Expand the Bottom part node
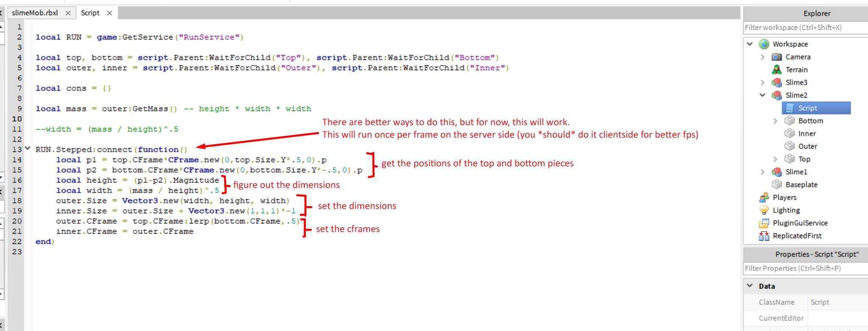 click(x=775, y=121)
